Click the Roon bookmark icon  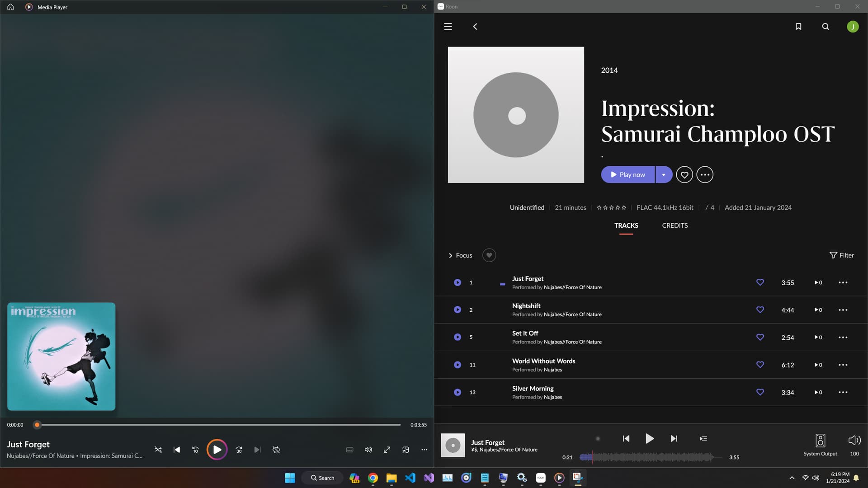798,27
